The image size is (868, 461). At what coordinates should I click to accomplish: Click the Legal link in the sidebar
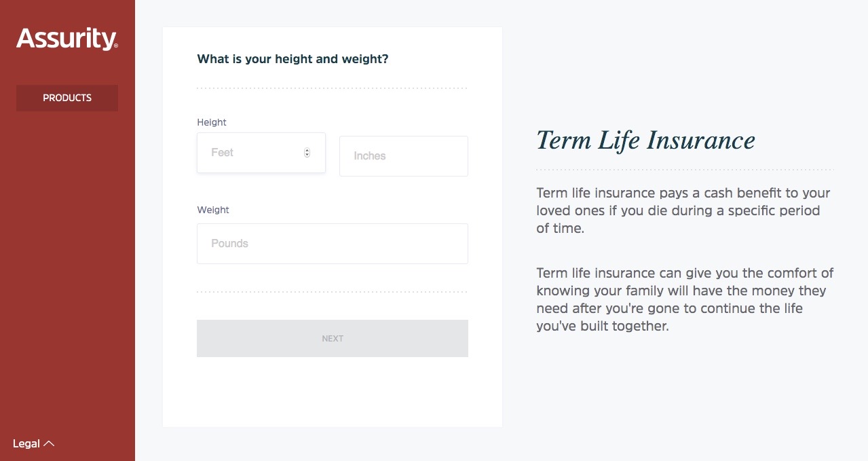pyautogui.click(x=26, y=443)
